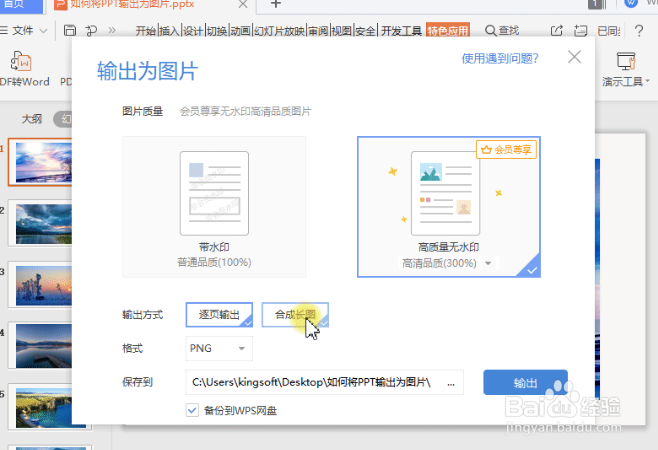Open the 开发工具 ribbon tab
658x450 pixels.
pyautogui.click(x=401, y=31)
